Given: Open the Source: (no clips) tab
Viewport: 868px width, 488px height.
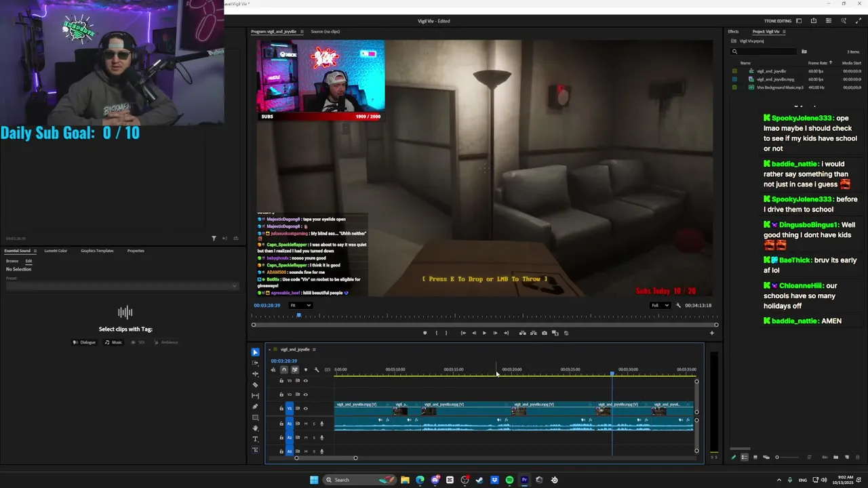Looking at the screenshot, I should (x=325, y=32).
